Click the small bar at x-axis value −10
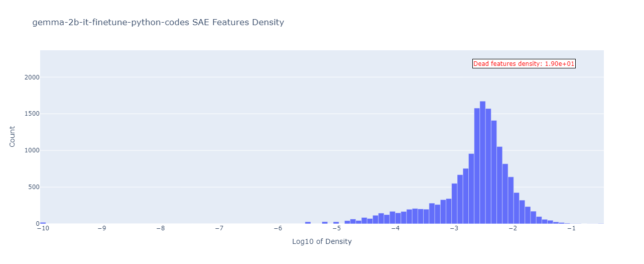The height and width of the screenshot is (264, 644). pos(43,222)
